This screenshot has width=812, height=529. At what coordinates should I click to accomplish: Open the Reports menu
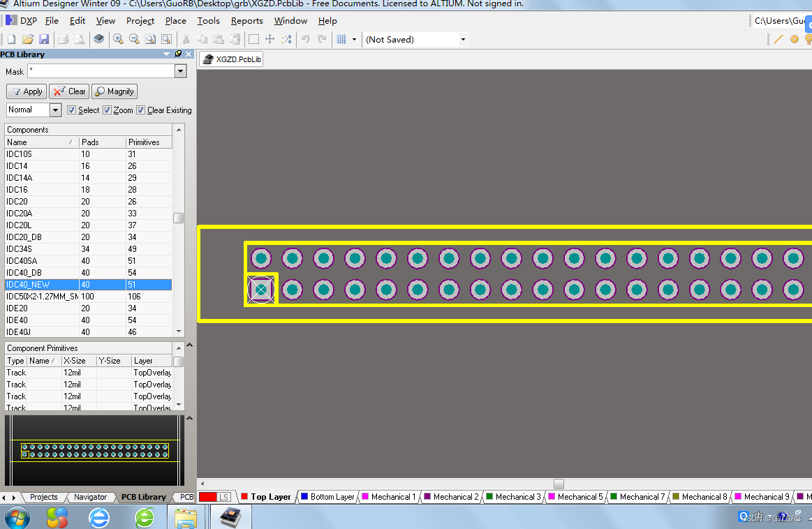247,21
